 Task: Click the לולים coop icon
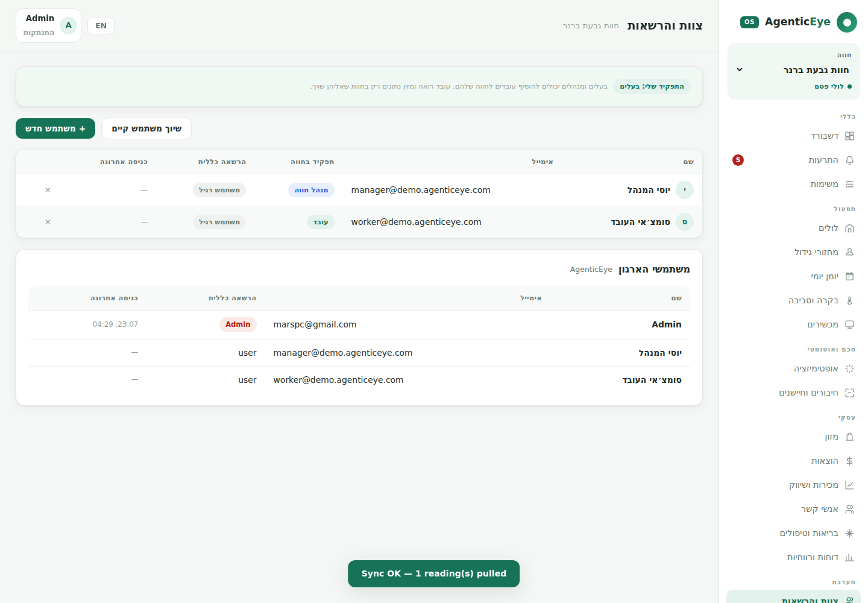tap(849, 228)
